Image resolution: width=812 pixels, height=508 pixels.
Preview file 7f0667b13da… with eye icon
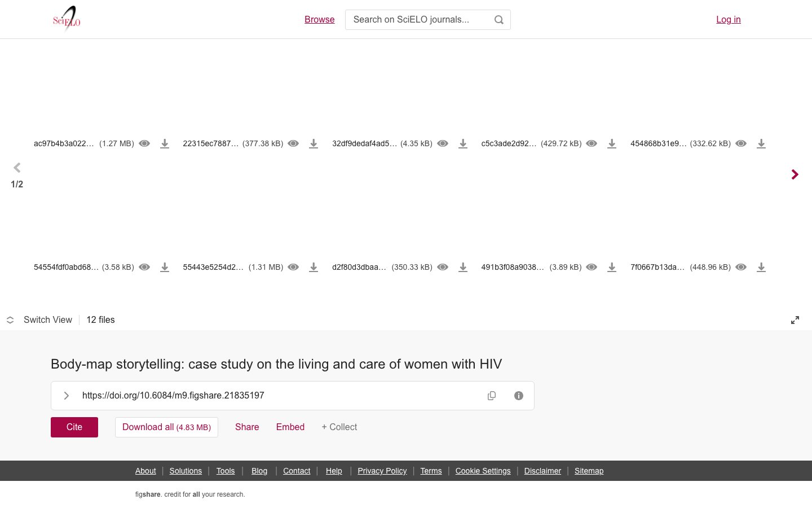pos(741,267)
